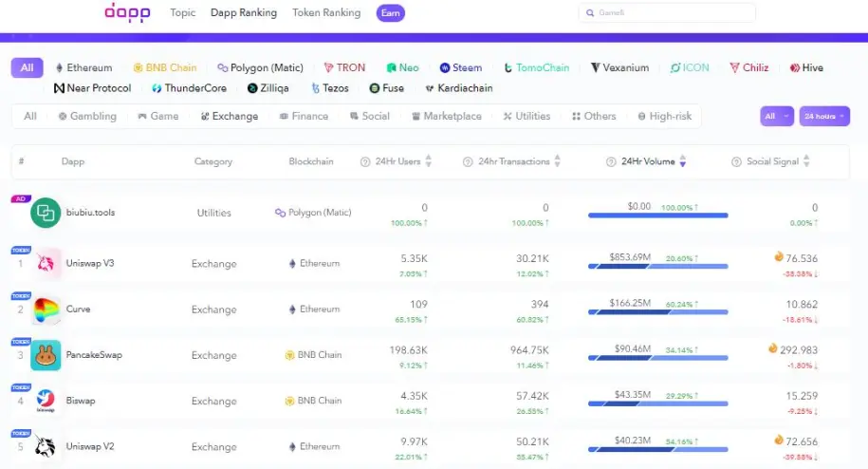
Task: Open the Uniswap V3 unicorn icon
Action: (46, 263)
